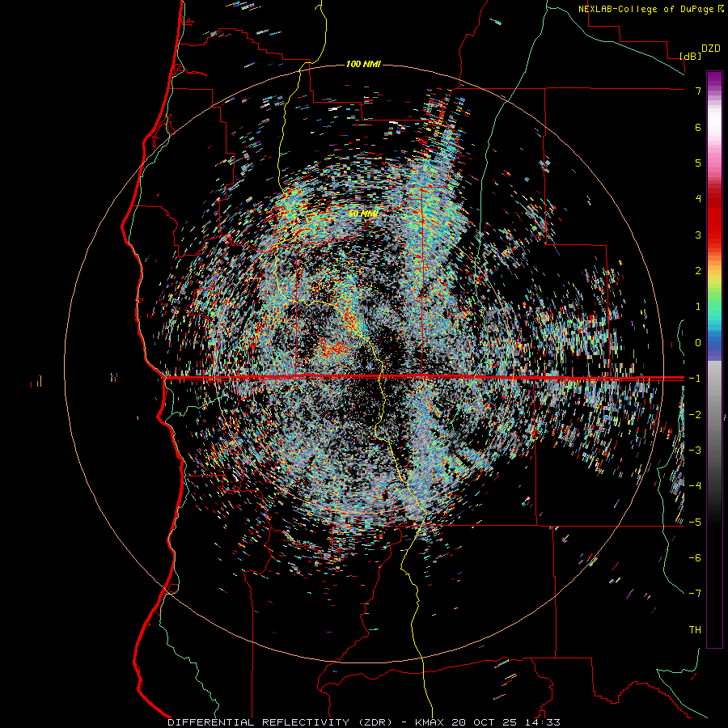Click the 6 value on the color scale
The width and height of the screenshot is (728, 728).
[698, 127]
